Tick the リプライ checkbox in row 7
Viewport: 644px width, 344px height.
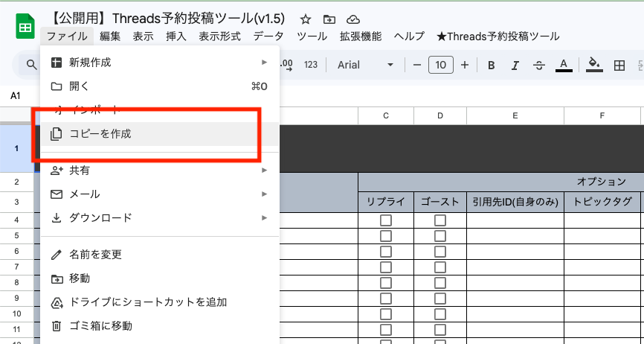pos(386,267)
